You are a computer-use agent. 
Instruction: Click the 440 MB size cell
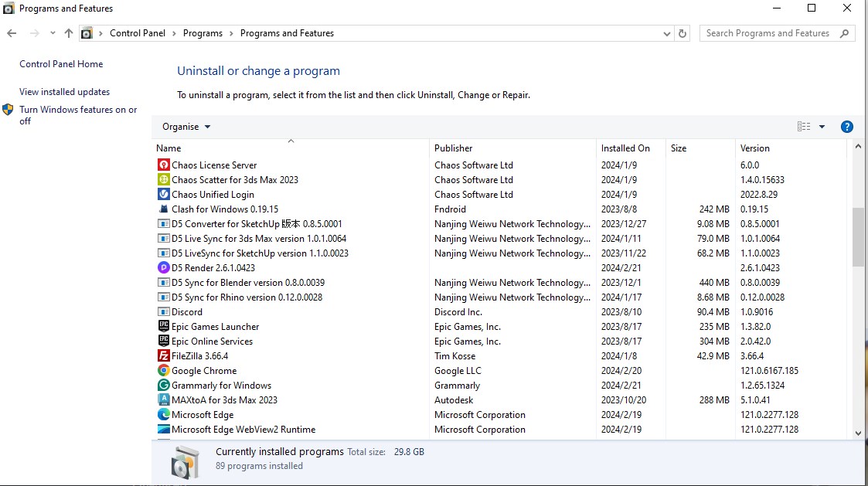click(x=714, y=282)
